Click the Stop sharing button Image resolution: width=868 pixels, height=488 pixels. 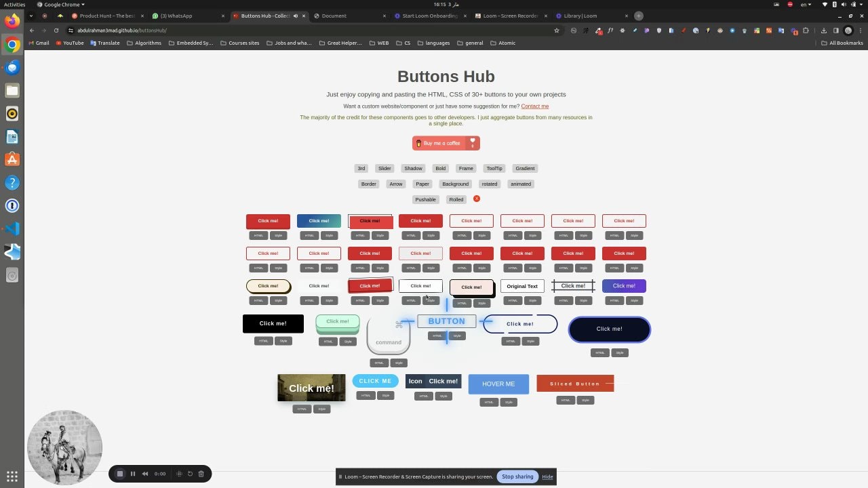tap(517, 476)
